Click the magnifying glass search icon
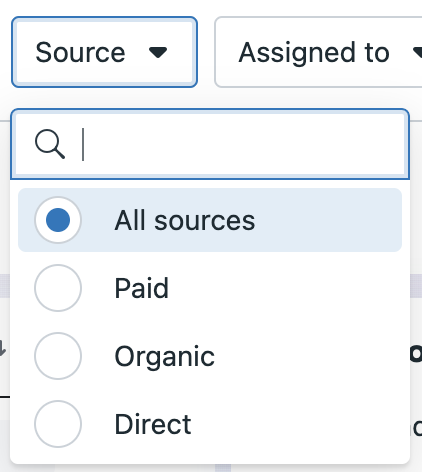The height and width of the screenshot is (472, 422). (x=50, y=144)
